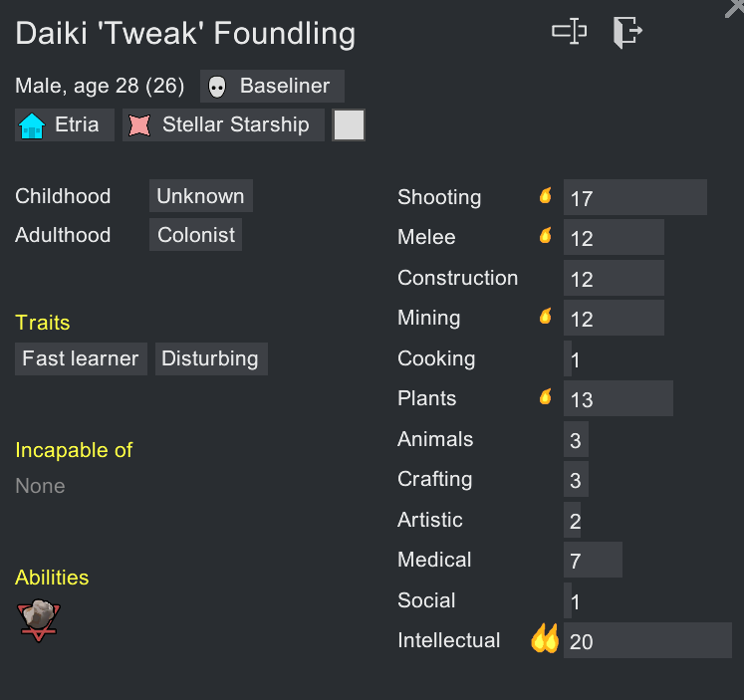Close the character info panel

(x=735, y=7)
